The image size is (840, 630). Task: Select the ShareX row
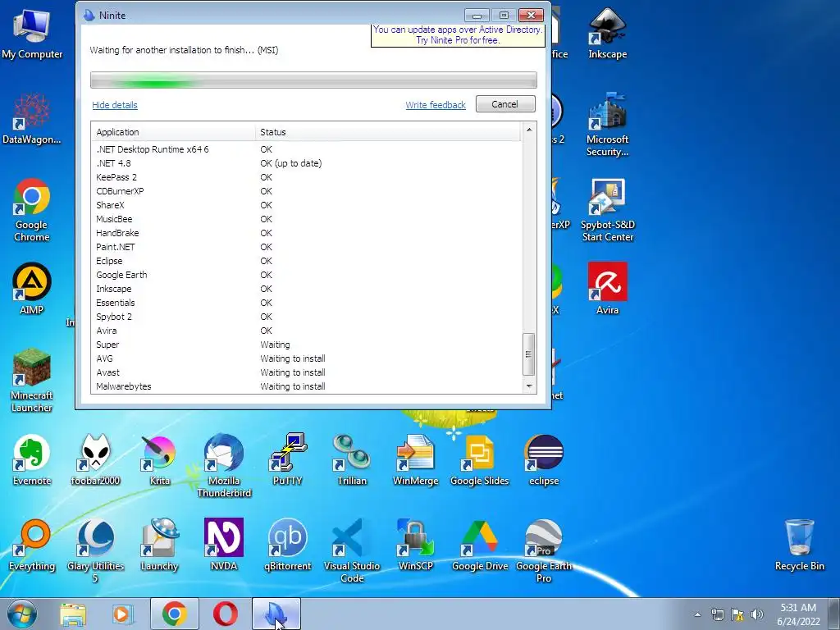306,205
